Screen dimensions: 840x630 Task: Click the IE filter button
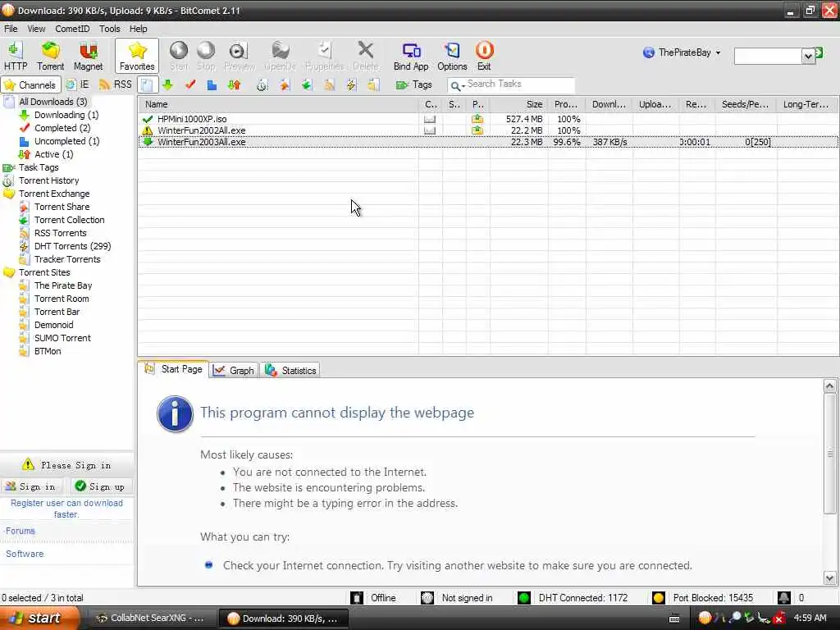click(x=78, y=84)
